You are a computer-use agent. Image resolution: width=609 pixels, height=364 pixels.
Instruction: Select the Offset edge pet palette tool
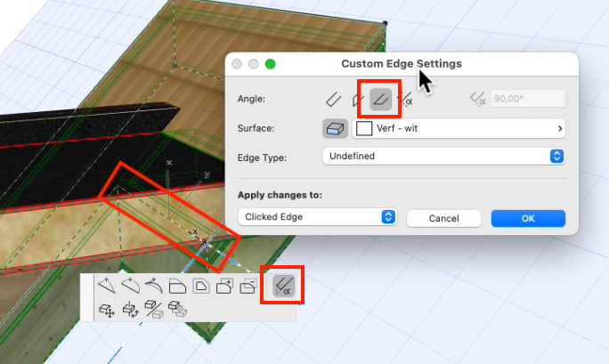coord(177,287)
